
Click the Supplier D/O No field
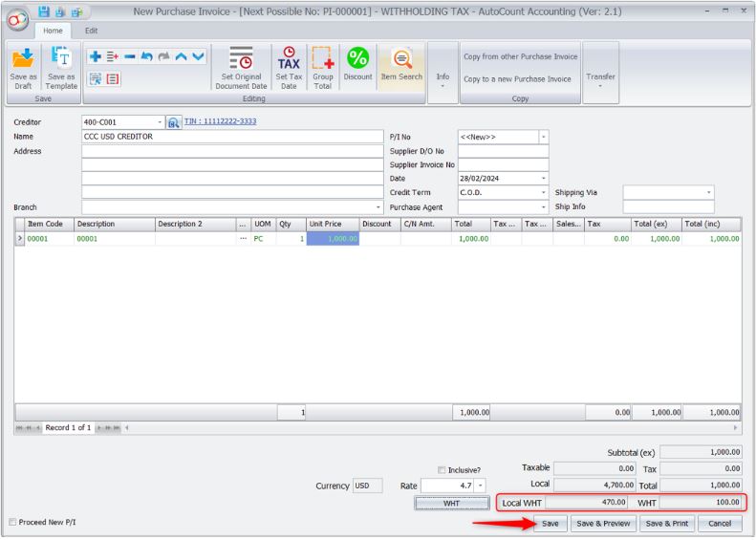[504, 151]
